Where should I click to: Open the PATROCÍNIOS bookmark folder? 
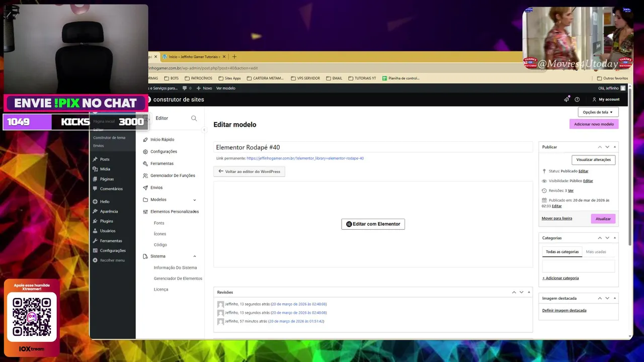click(198, 78)
